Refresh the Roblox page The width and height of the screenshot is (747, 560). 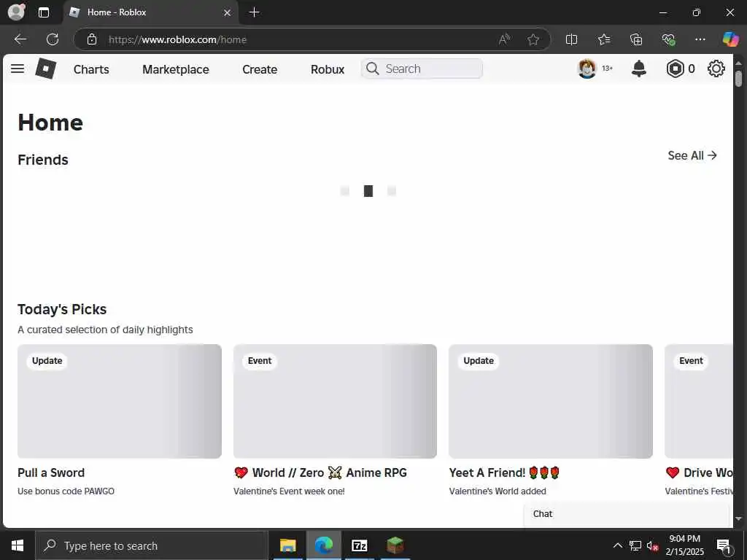pos(53,39)
